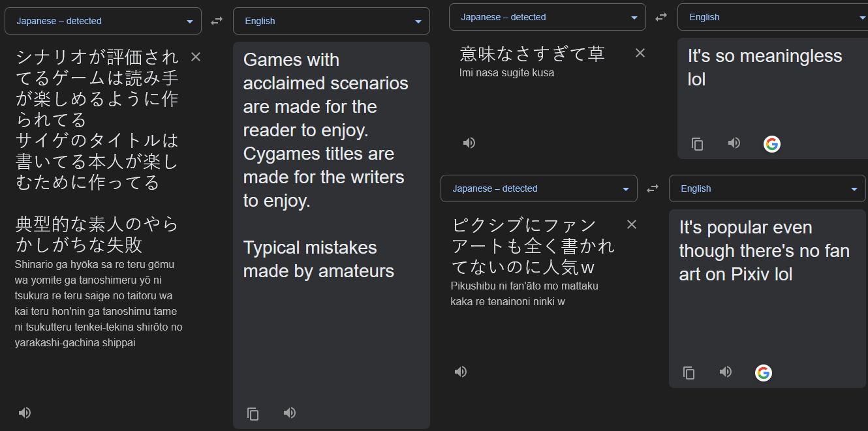This screenshot has height=431, width=868.
Task: Clear the シナリオが評価されてる source text
Action: tap(196, 57)
